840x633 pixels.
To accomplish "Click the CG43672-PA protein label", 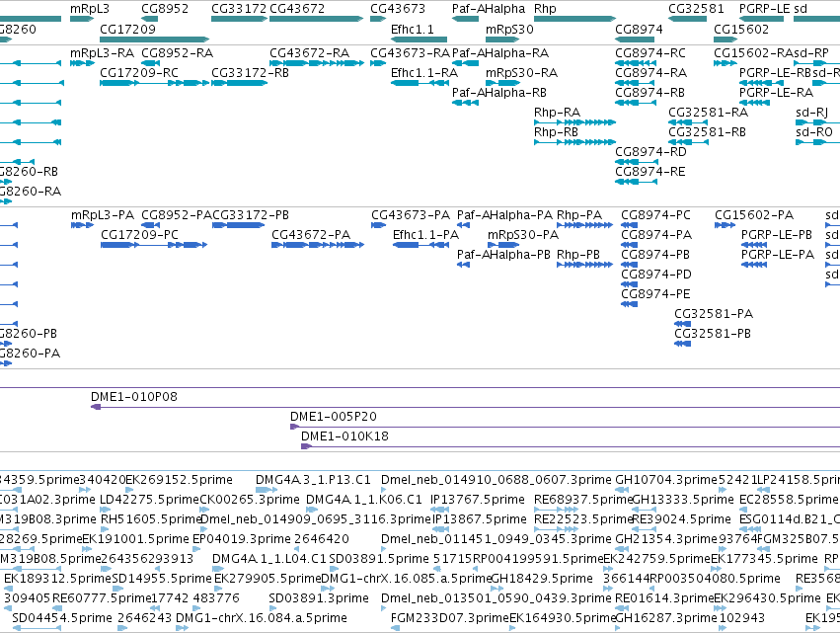I will point(311,235).
